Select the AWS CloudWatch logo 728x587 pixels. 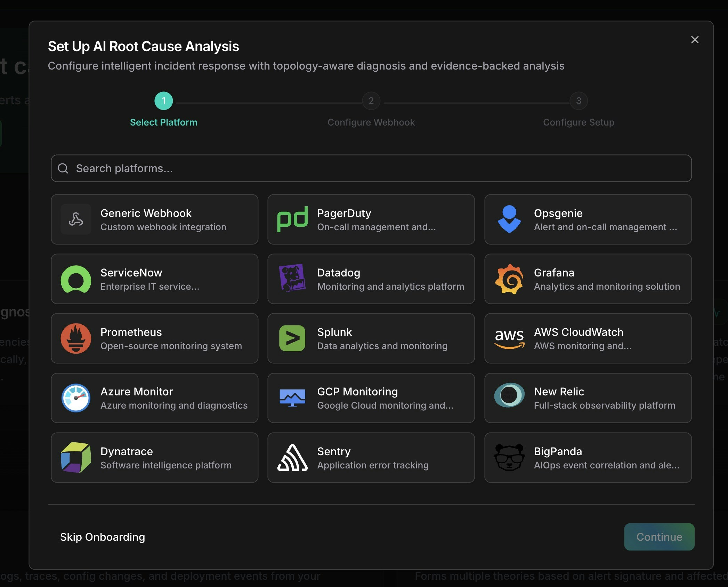coord(509,338)
